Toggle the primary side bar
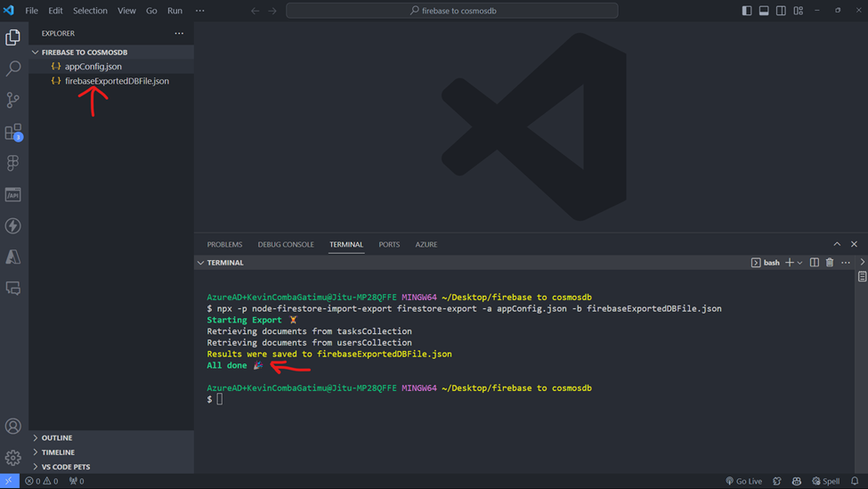The height and width of the screenshot is (489, 868). 747,11
